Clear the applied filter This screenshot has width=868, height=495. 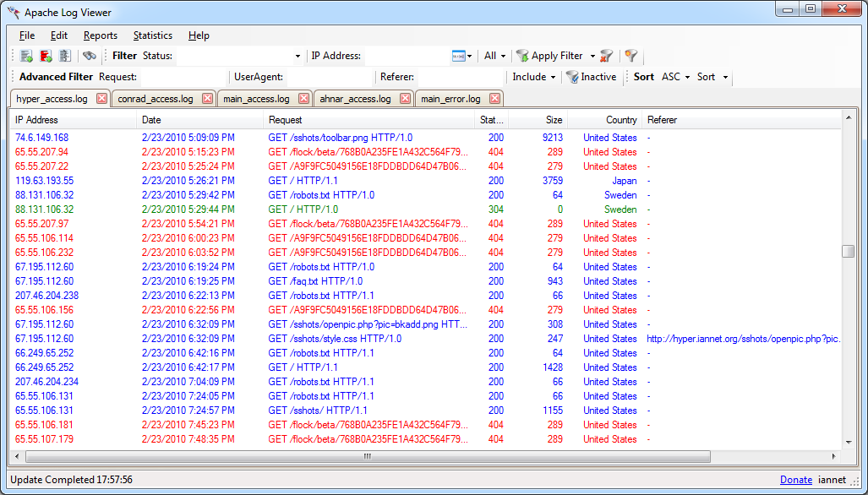tap(605, 55)
